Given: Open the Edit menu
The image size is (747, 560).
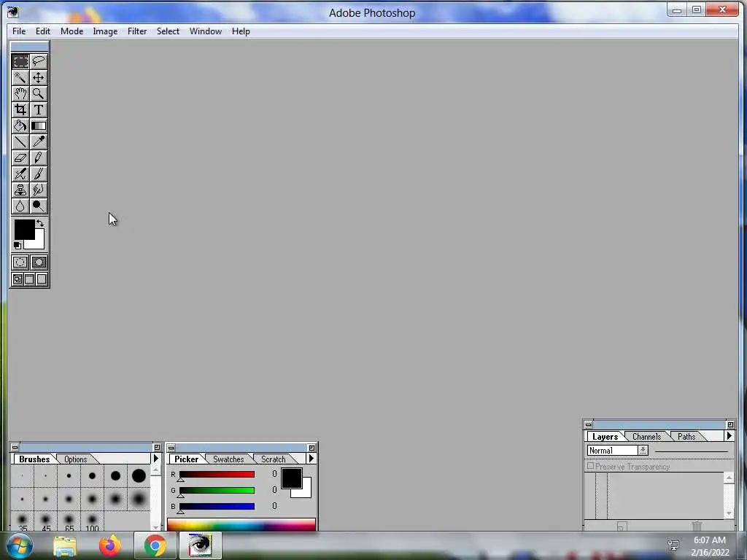Looking at the screenshot, I should [43, 31].
